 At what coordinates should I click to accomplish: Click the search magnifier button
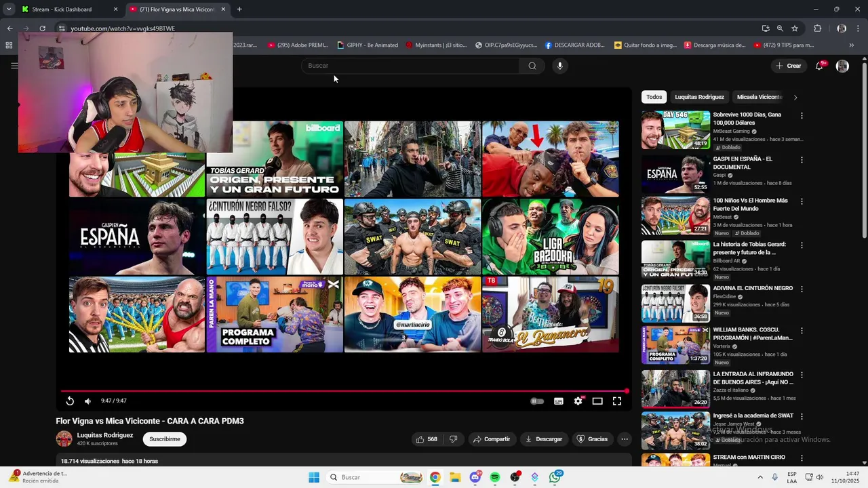(532, 66)
